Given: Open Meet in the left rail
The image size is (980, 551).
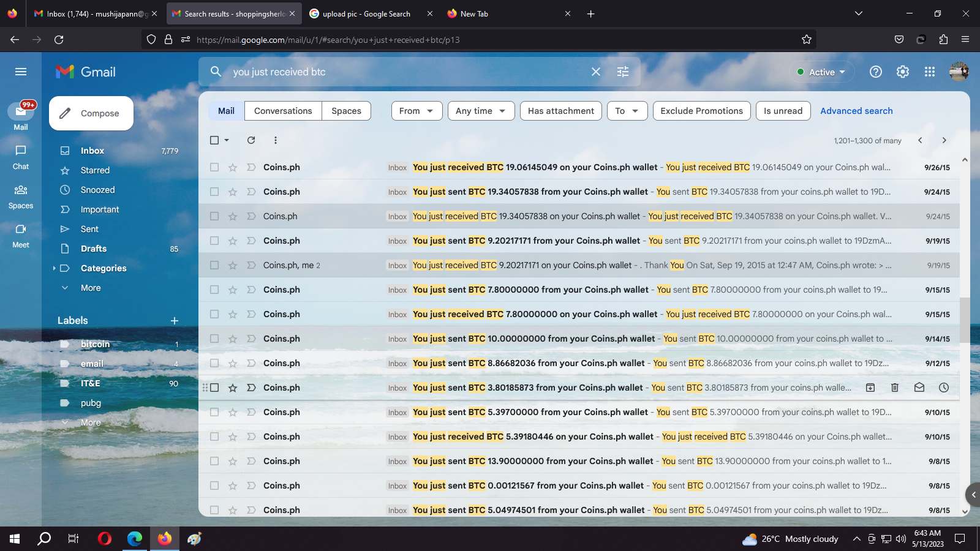Looking at the screenshot, I should click(x=21, y=236).
